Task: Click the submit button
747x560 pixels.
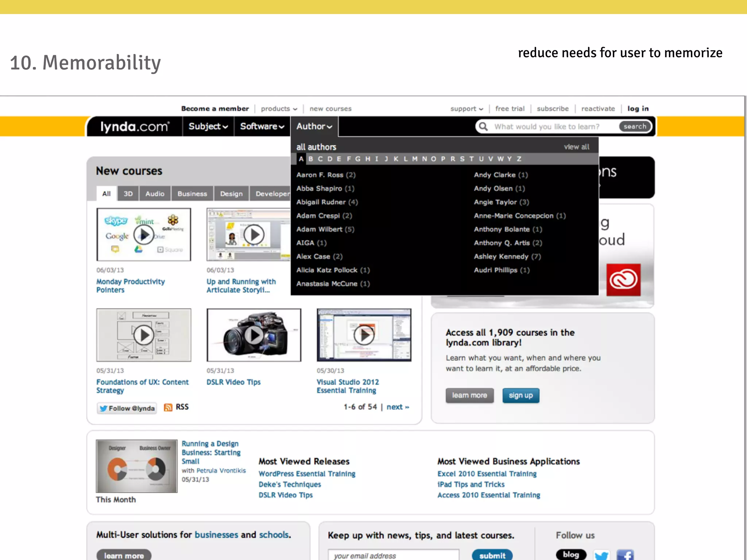Action: [492, 555]
